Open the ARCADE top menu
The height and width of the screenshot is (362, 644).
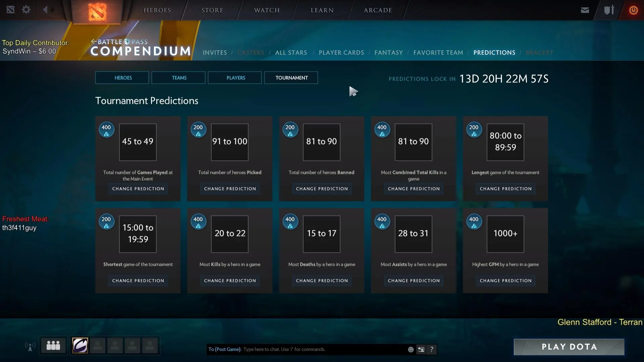[x=378, y=10]
